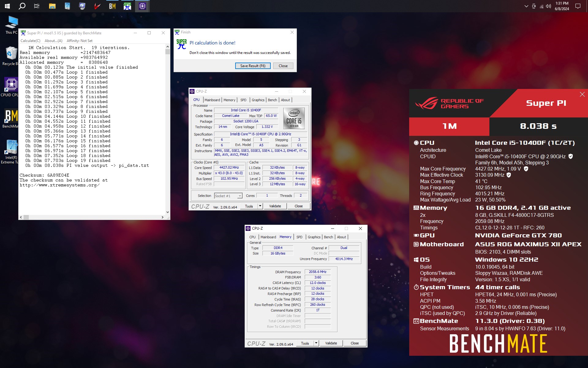The height and width of the screenshot is (368, 588).
Task: Click Close button in upper CPU-Z
Action: tap(299, 206)
